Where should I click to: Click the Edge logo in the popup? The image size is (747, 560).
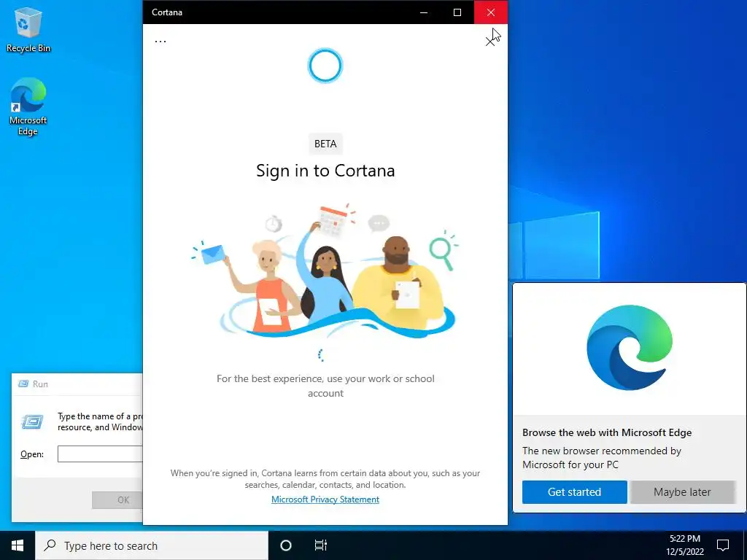[630, 348]
